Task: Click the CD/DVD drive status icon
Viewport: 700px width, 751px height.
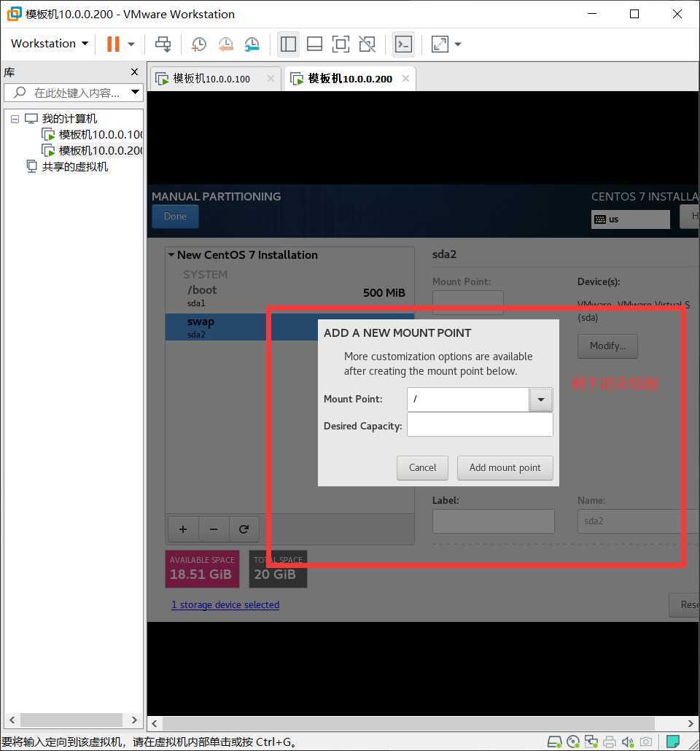Action: (573, 742)
